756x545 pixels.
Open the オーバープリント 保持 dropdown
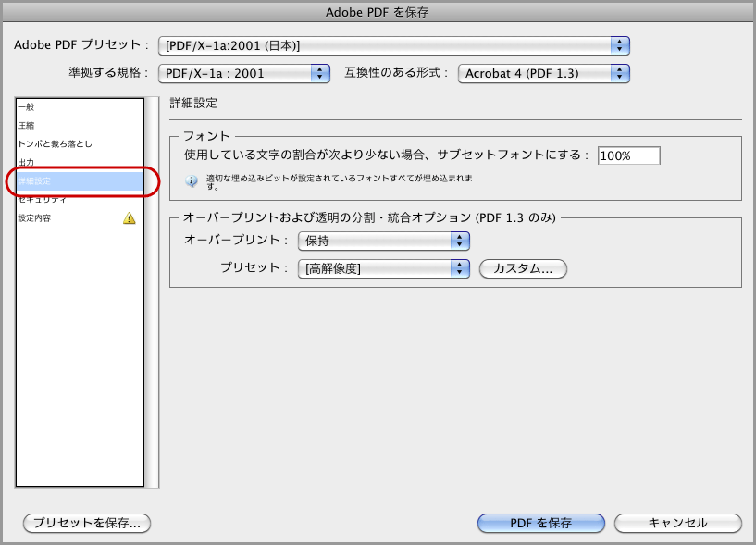tap(384, 241)
